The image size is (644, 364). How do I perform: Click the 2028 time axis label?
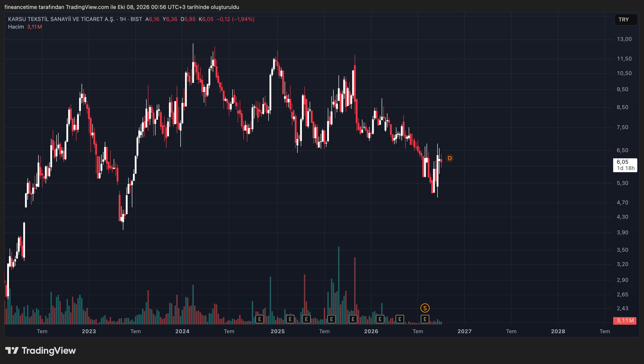(558, 331)
